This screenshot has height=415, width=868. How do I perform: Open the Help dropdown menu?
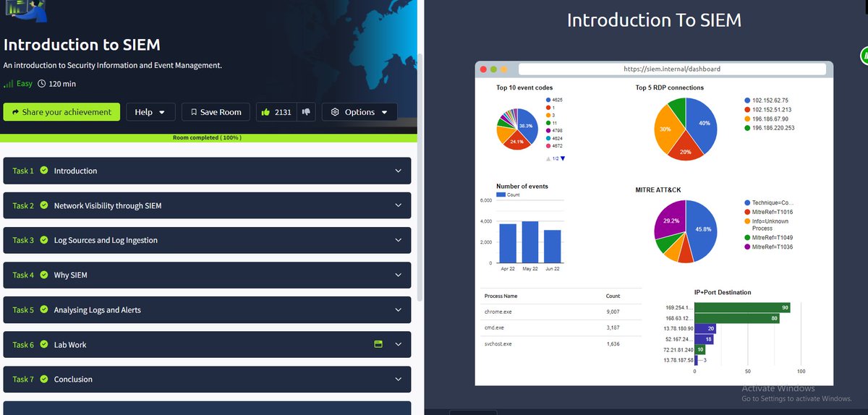150,112
